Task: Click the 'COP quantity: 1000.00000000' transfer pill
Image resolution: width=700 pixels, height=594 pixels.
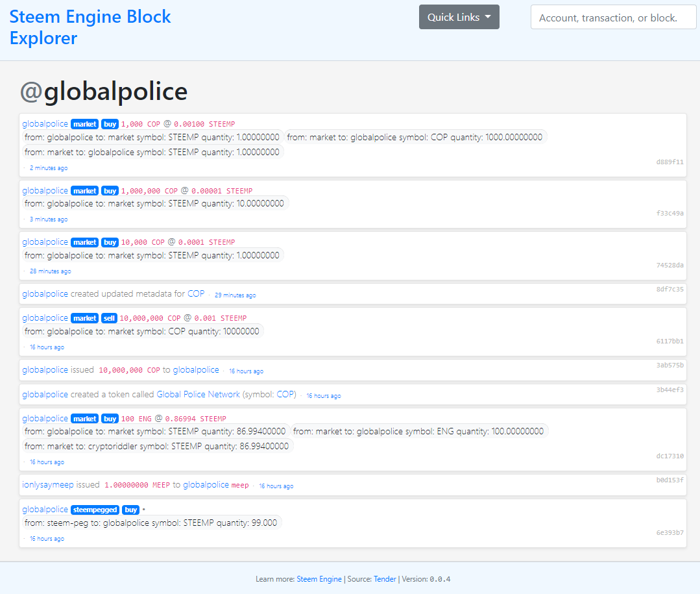Action: (415, 138)
